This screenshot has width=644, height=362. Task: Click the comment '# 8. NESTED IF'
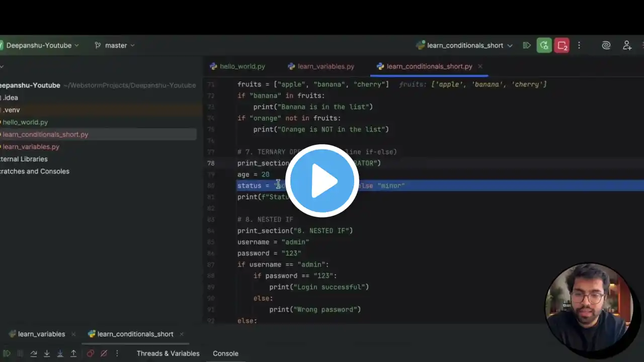265,220
